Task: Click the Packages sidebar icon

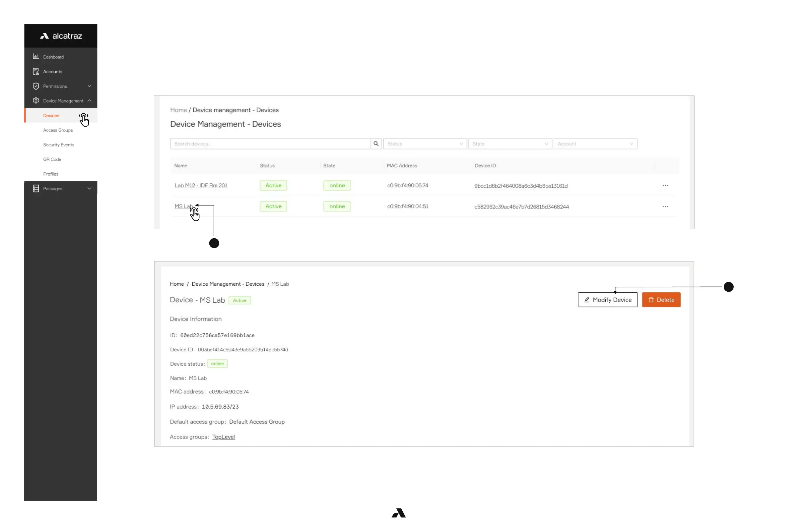Action: 36,188
